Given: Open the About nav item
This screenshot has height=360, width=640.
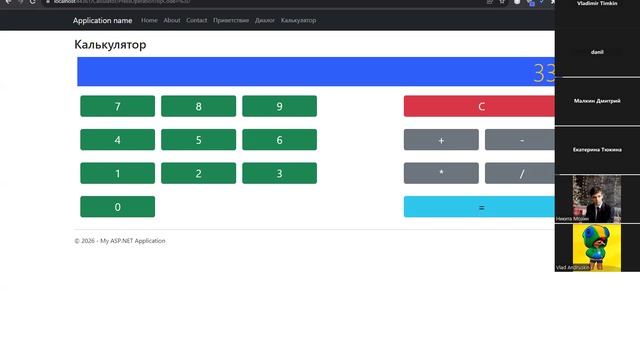Looking at the screenshot, I should (x=172, y=20).
